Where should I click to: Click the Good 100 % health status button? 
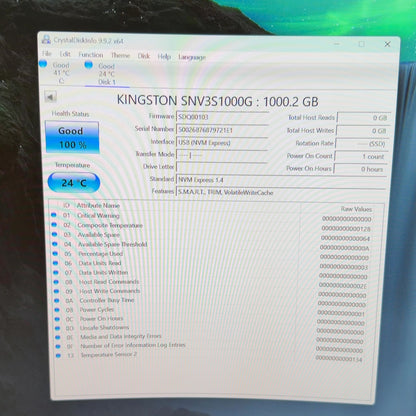click(72, 137)
